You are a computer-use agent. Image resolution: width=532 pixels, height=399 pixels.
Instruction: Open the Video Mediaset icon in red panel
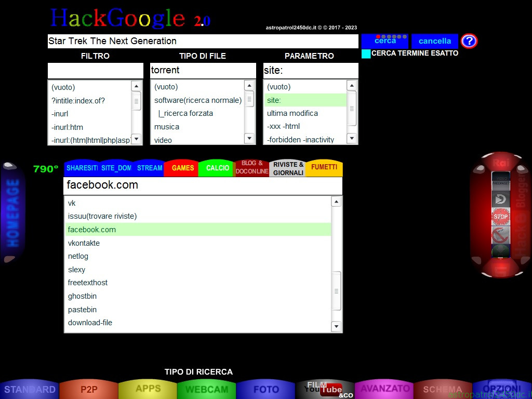[500, 180]
